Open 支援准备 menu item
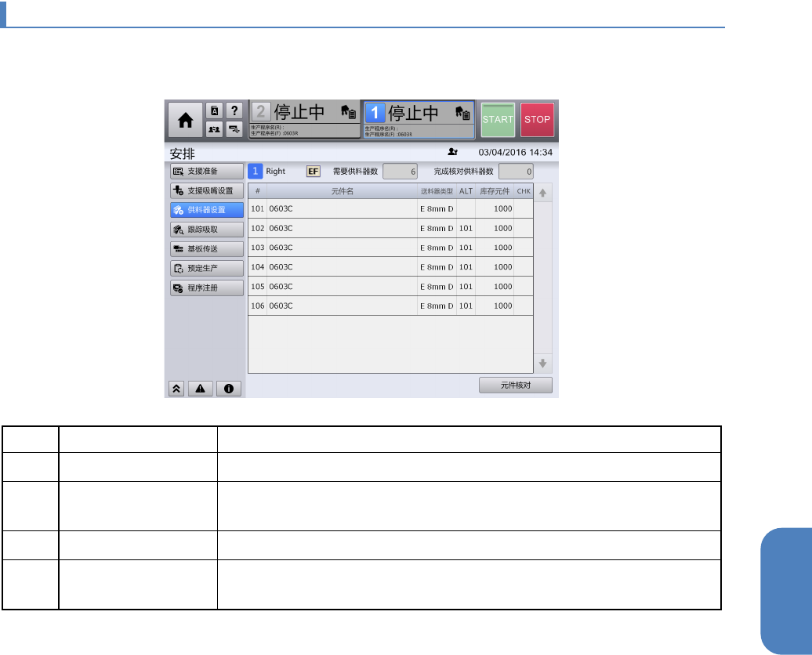812x655 pixels. 207,172
